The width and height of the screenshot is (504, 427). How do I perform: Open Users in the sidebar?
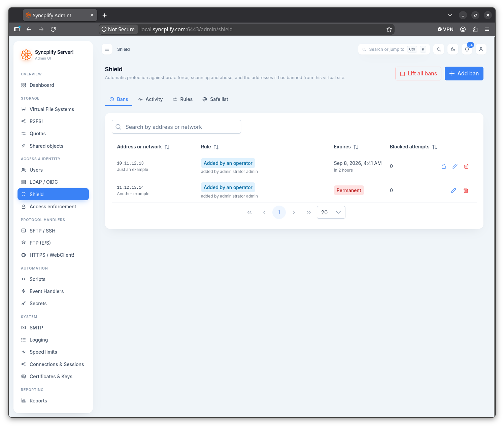53,170
